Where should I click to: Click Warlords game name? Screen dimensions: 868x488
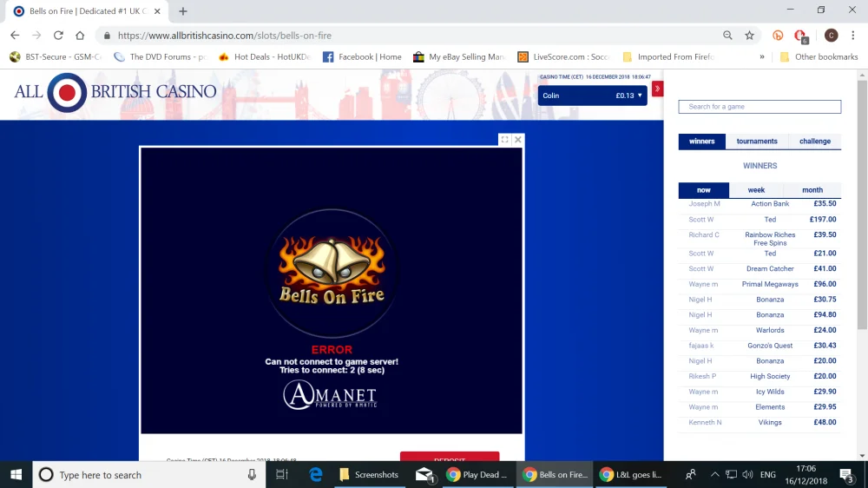[x=770, y=330]
